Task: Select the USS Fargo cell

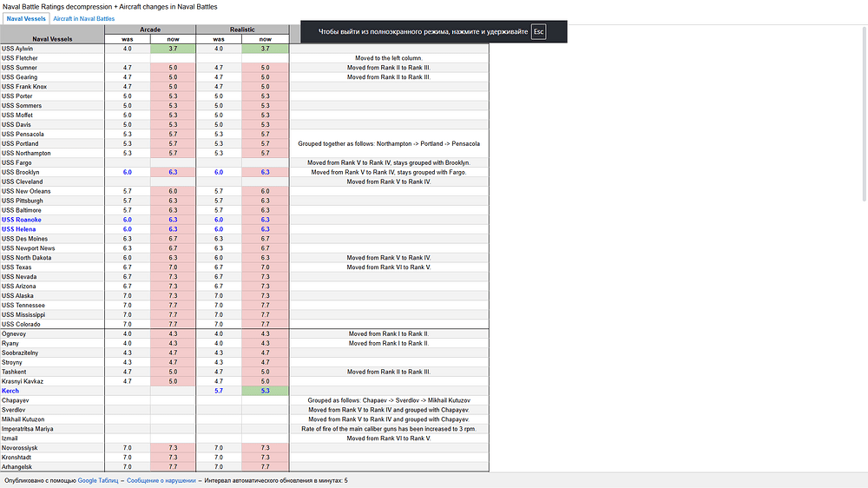Action: click(52, 163)
